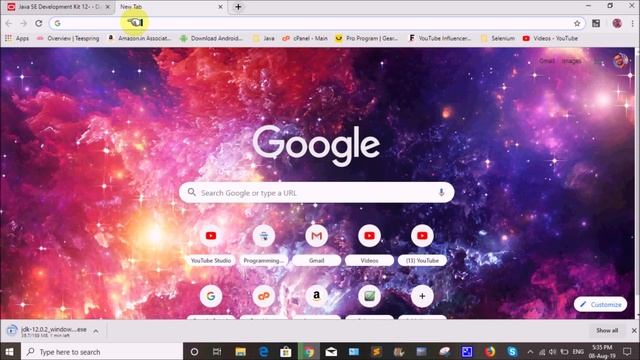Open the Videos - YouTube bookmark
Image resolution: width=640 pixels, height=360 pixels.
550,38
